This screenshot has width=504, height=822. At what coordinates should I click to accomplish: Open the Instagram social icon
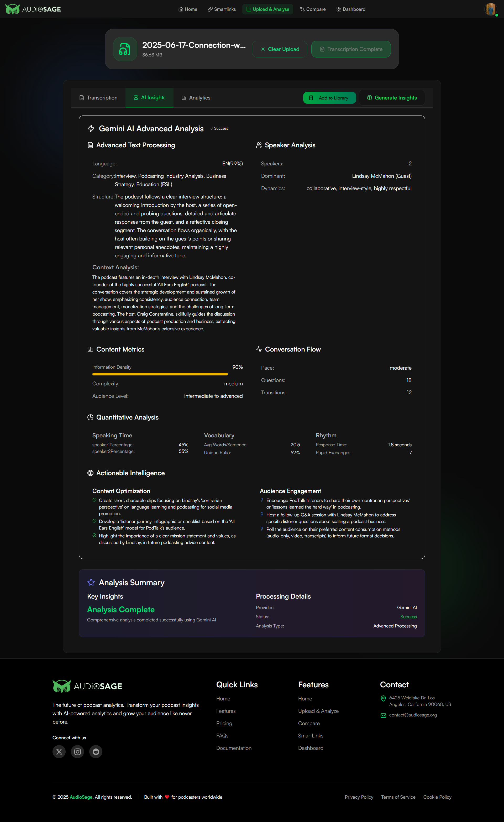[77, 752]
